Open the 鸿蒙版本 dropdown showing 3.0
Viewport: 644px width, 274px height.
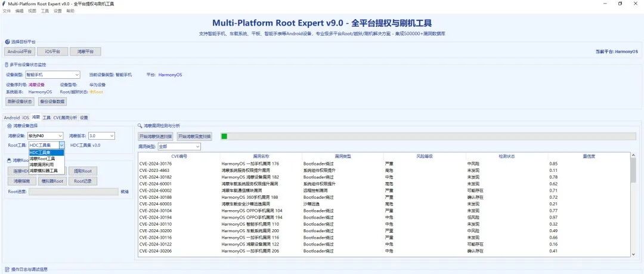(x=101, y=136)
